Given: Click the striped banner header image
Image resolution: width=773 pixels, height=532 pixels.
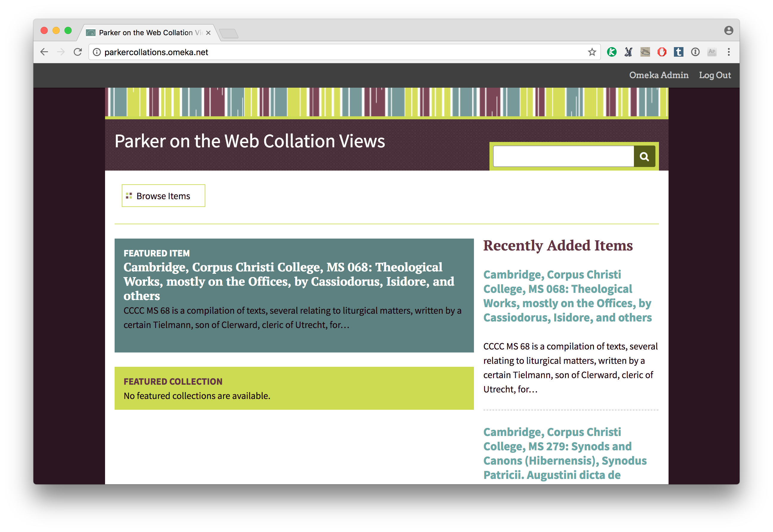Looking at the screenshot, I should click(386, 103).
